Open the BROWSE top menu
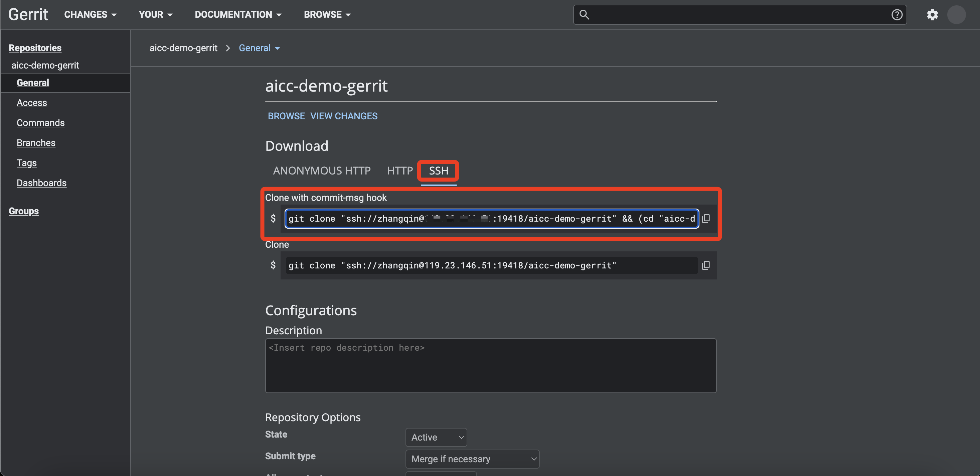980x476 pixels. tap(327, 14)
